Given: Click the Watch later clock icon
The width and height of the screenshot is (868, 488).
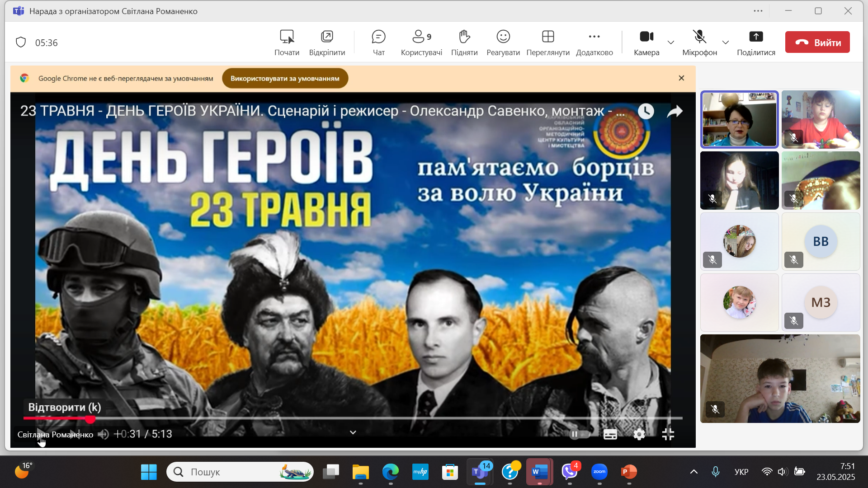Looking at the screenshot, I should [646, 111].
